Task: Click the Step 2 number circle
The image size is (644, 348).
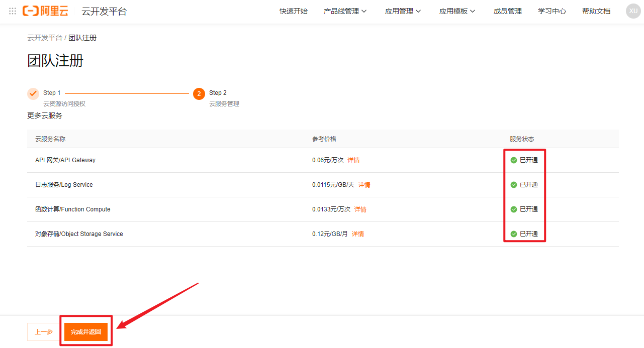Action: tap(199, 94)
